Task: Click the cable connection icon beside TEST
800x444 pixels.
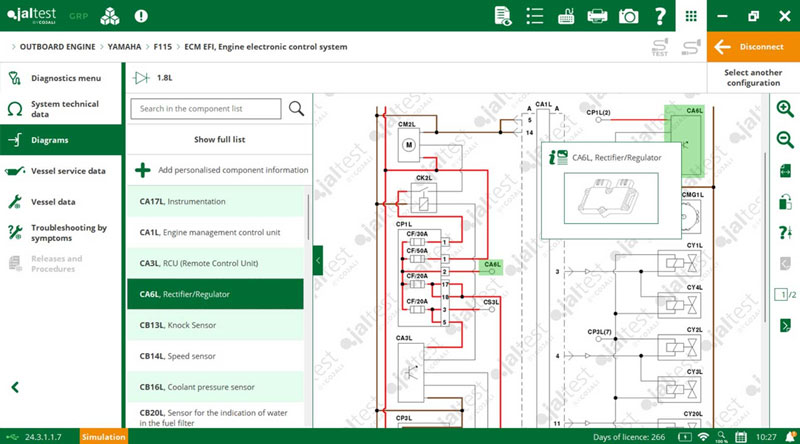Action: (691, 47)
